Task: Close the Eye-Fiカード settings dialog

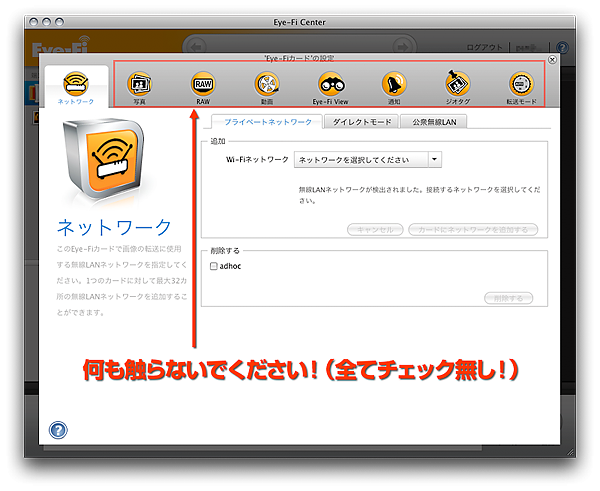Action: 552,60
